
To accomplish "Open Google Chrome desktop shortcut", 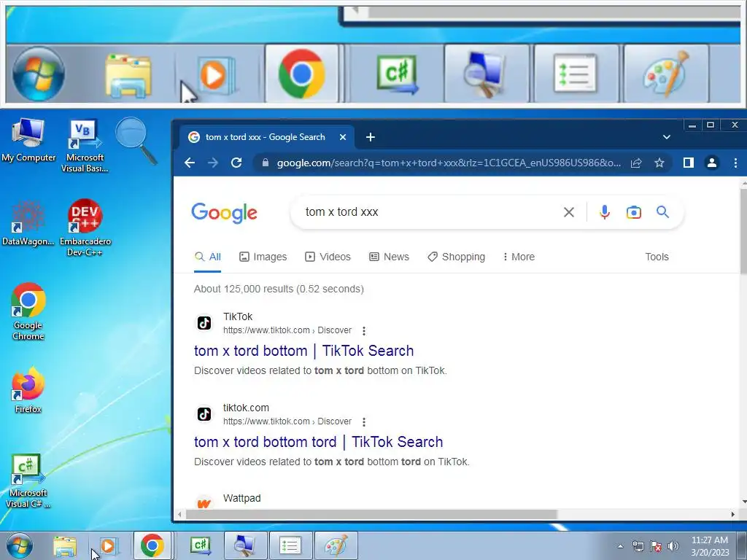I will pyautogui.click(x=28, y=312).
